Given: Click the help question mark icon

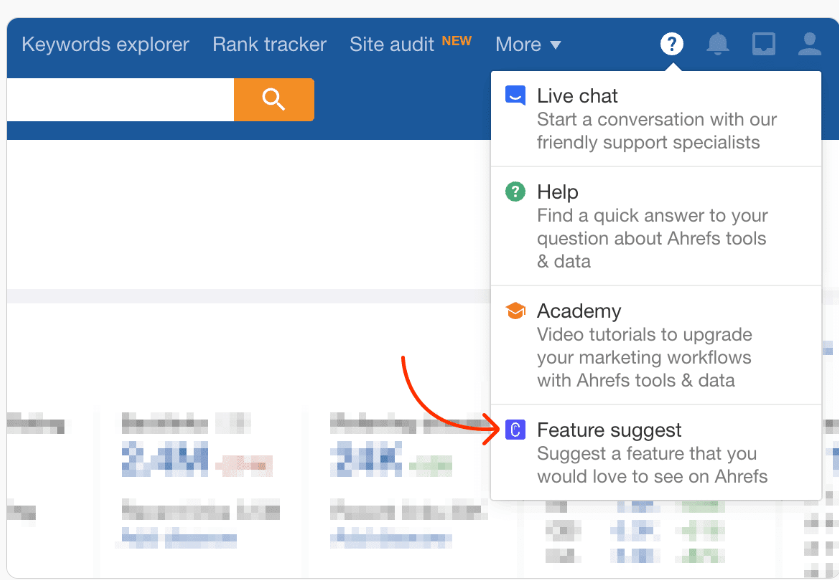Looking at the screenshot, I should (672, 44).
